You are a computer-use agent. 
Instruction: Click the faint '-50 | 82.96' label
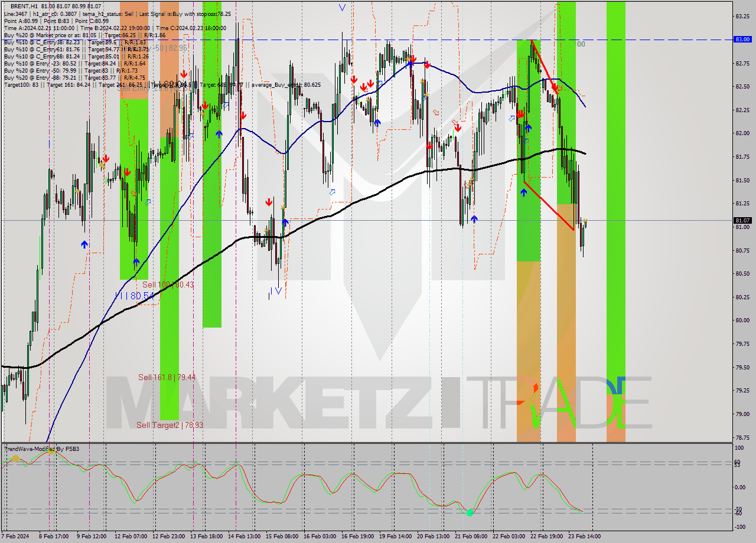[171, 47]
